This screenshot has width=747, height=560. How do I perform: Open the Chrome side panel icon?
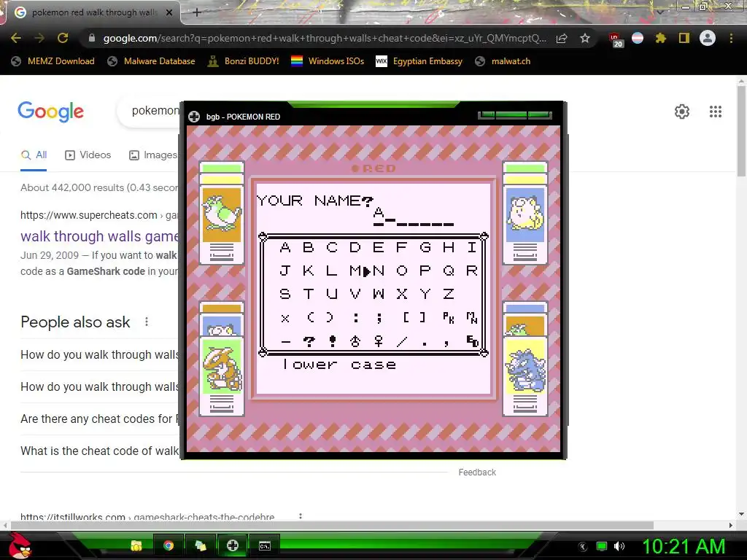click(x=684, y=38)
